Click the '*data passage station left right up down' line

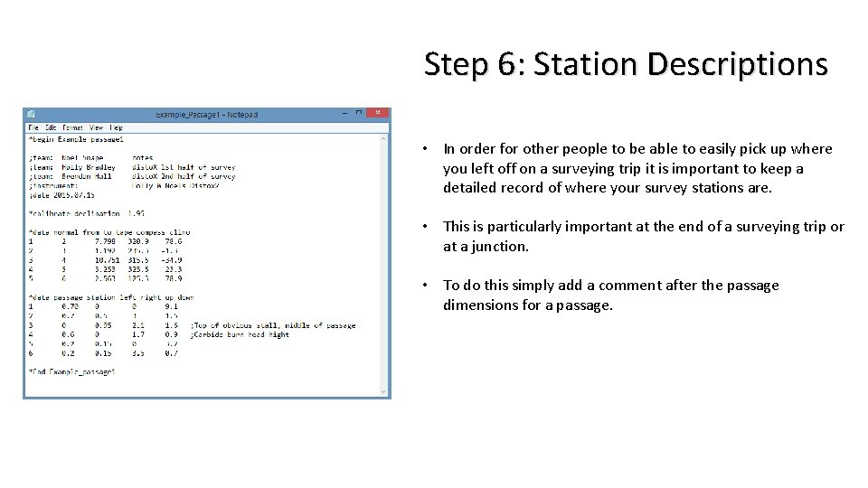point(111,297)
